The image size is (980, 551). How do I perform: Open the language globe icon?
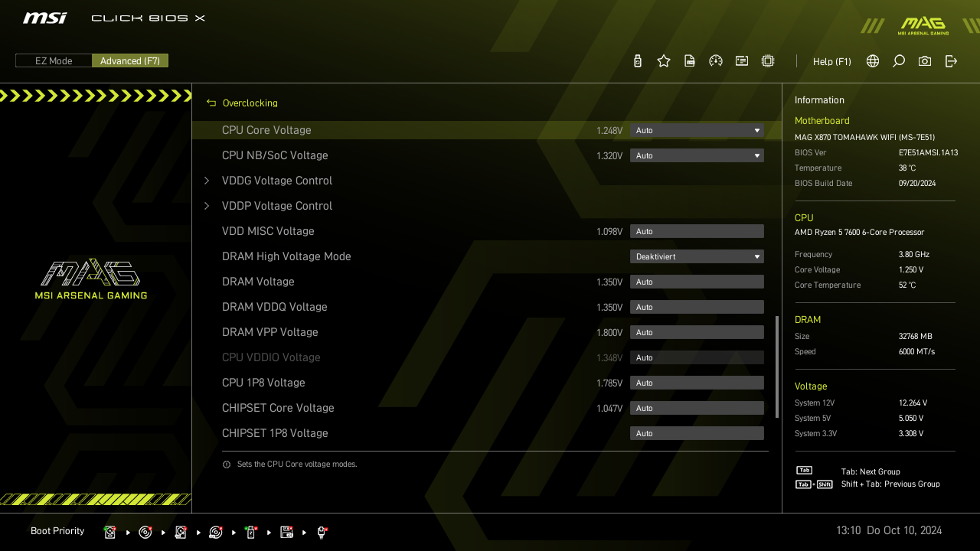click(873, 61)
